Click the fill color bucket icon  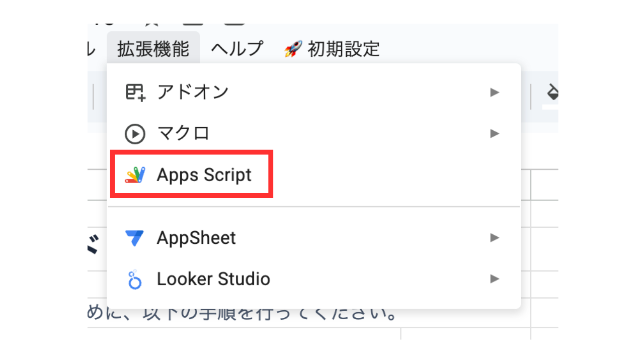pos(552,93)
